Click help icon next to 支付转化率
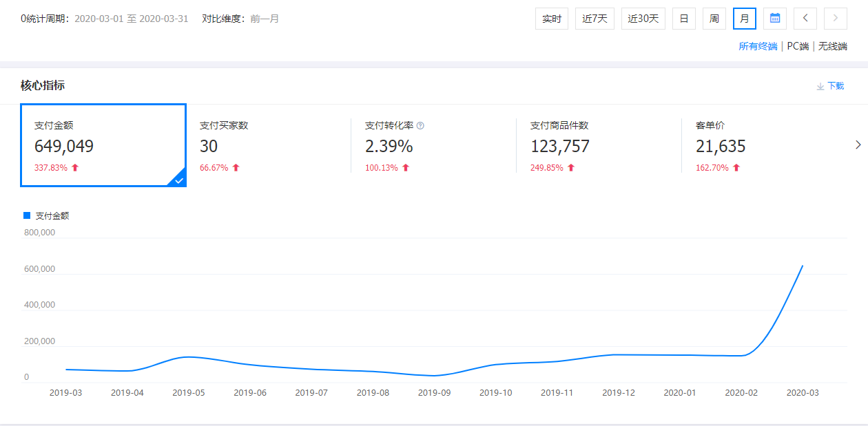 420,126
